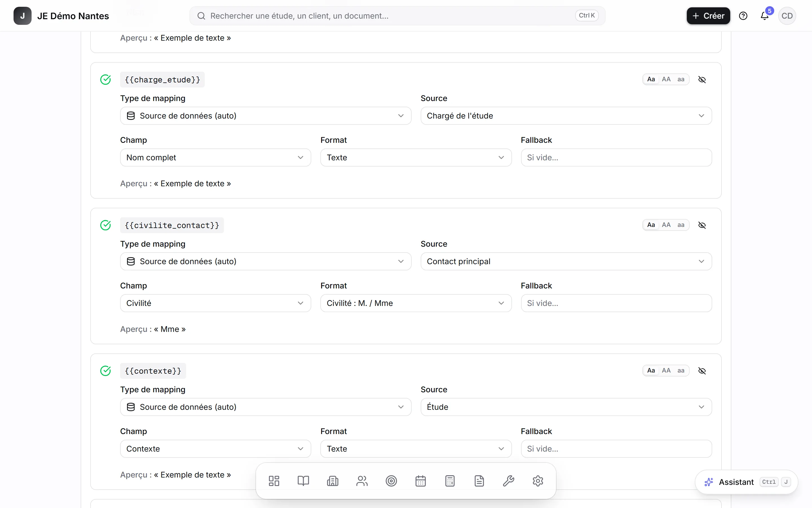Hide the charge_etude variable with eye-off icon

click(702, 80)
